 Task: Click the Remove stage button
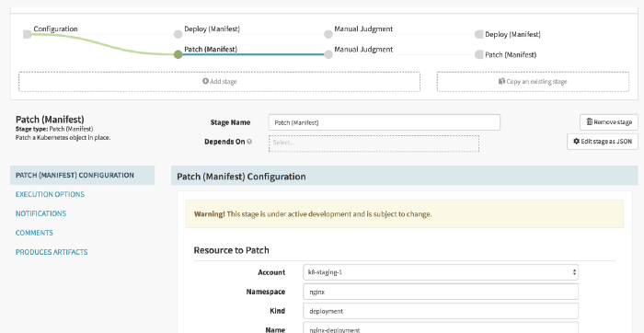[609, 122]
